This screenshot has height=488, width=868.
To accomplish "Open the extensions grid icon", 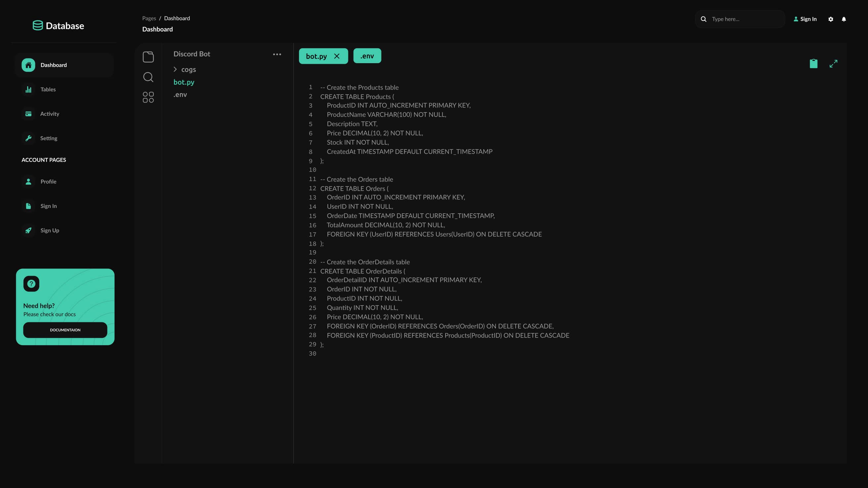I will click(x=148, y=97).
